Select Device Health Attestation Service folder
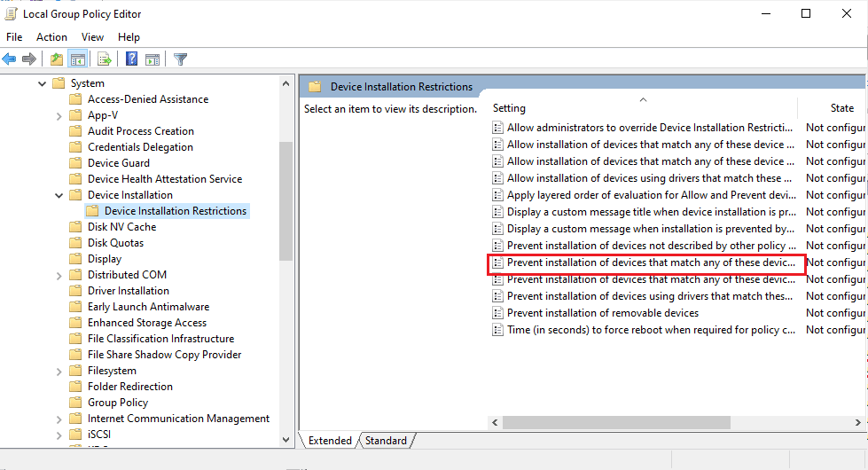The width and height of the screenshot is (868, 470). pos(165,179)
